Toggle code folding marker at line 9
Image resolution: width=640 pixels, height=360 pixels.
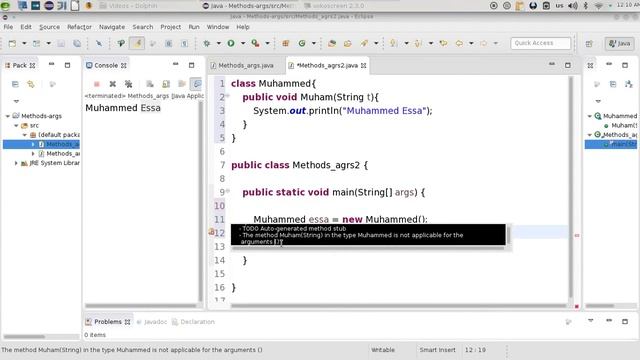point(228,191)
